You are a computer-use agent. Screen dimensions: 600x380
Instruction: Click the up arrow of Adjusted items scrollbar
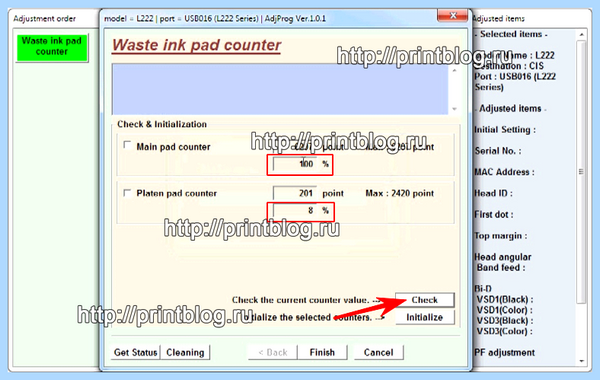(582, 35)
